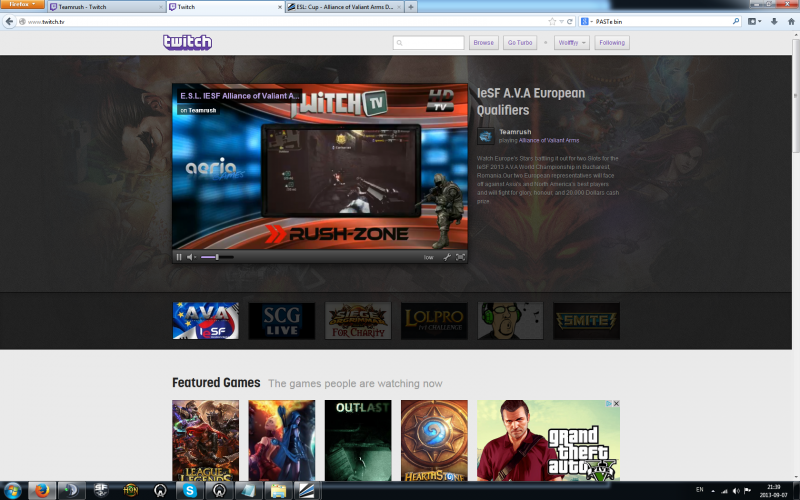Switch to the Teamrush - Twitch tab
The image size is (800, 500).
(106, 7)
